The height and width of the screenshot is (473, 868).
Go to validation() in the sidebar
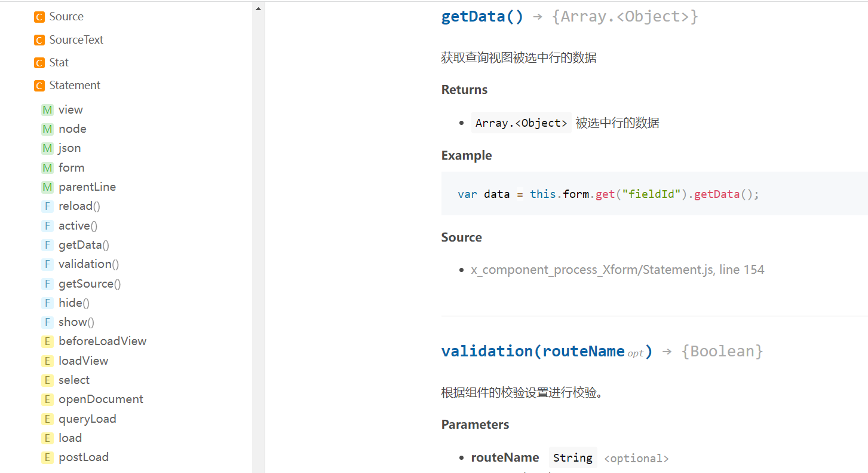[x=88, y=264]
